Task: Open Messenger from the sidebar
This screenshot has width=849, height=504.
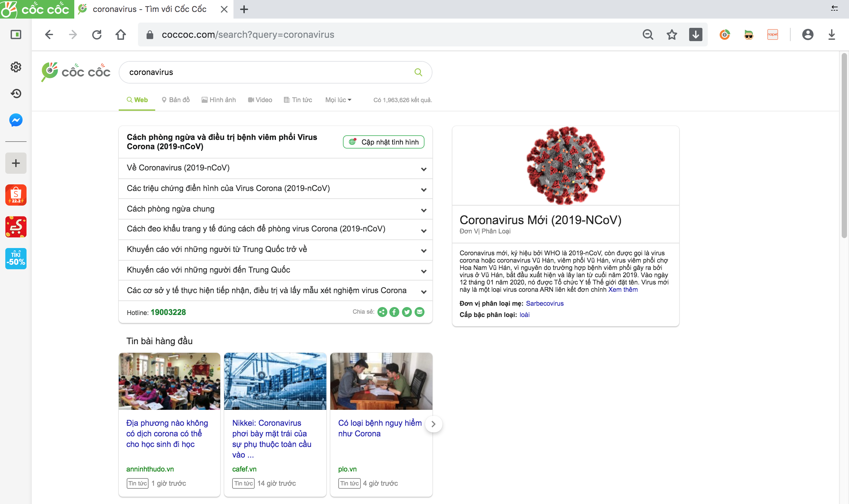Action: (16, 120)
